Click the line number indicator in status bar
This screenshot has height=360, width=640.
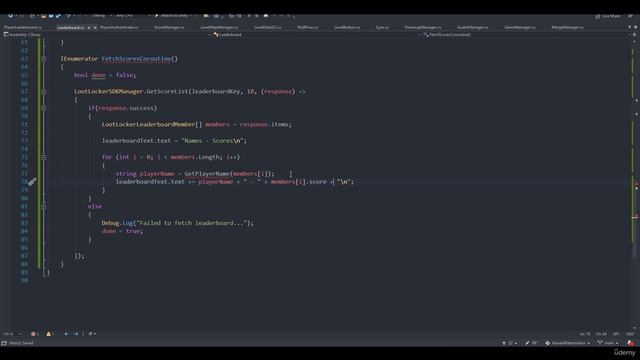point(584,334)
